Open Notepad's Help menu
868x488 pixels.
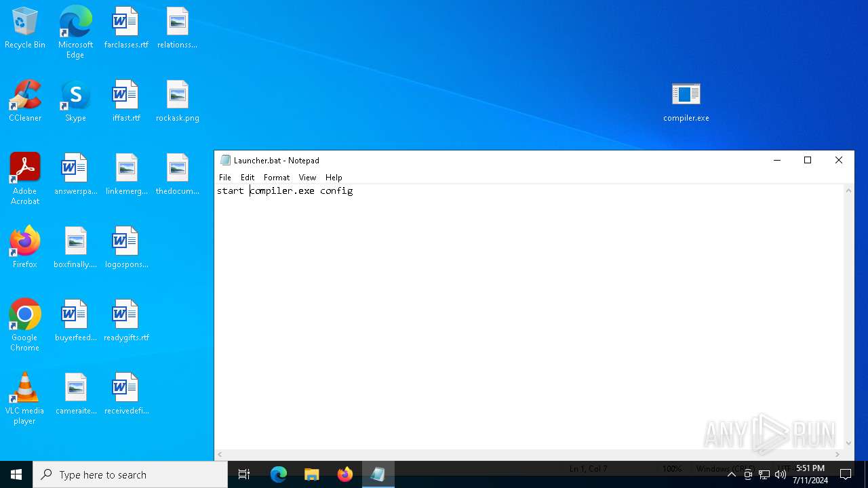[334, 178]
